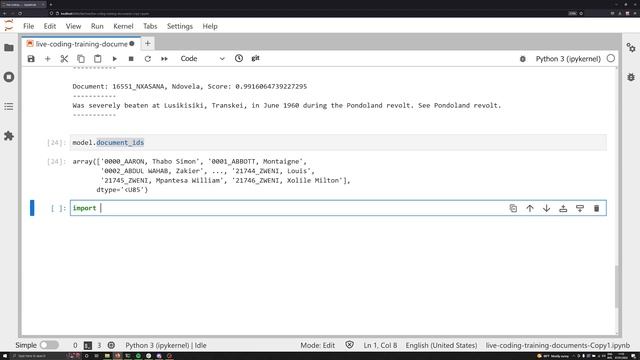Open the Table of Contents sidebar
This screenshot has height=360, width=640.
[9, 107]
